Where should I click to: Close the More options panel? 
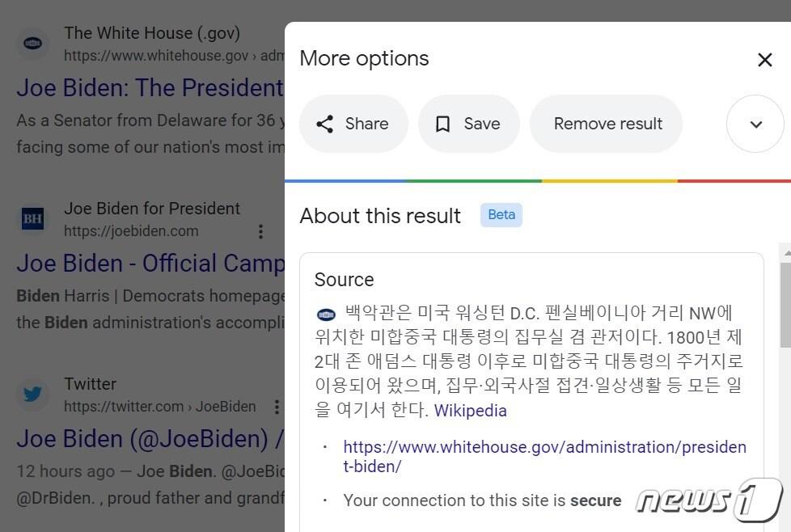[764, 59]
